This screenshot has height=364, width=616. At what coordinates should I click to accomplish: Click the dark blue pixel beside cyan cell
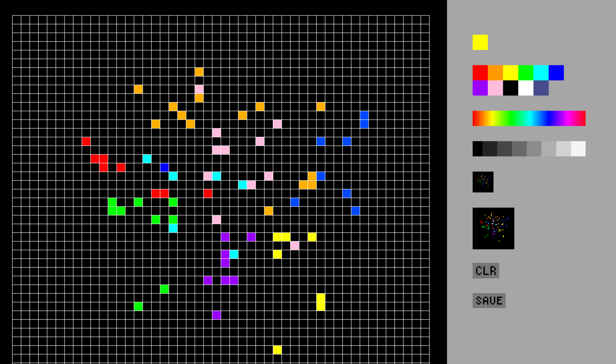164,167
